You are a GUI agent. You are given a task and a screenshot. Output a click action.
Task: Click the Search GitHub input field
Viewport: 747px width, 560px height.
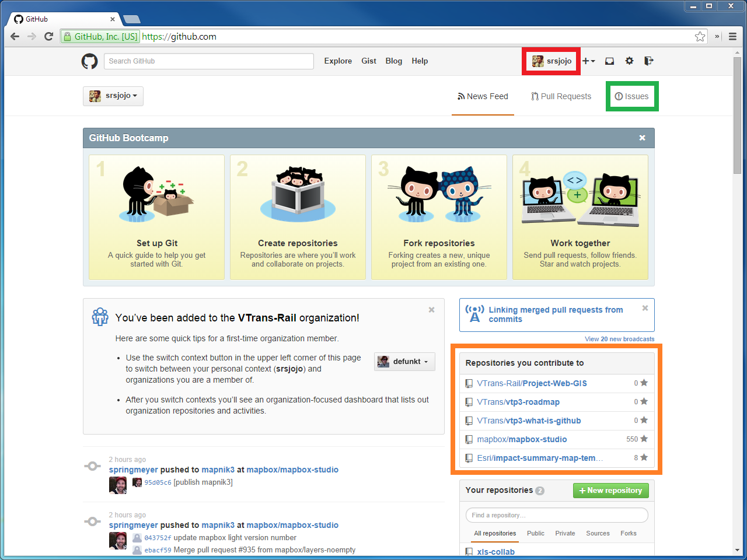pyautogui.click(x=209, y=61)
